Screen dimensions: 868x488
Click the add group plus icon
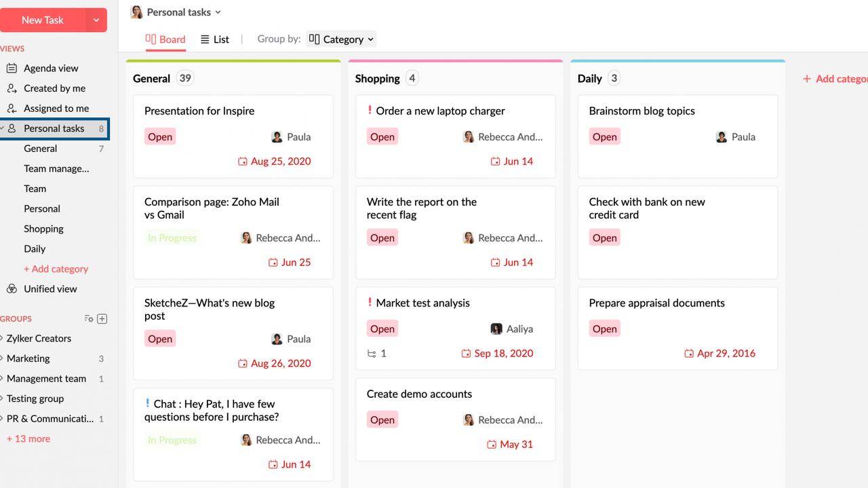click(102, 319)
